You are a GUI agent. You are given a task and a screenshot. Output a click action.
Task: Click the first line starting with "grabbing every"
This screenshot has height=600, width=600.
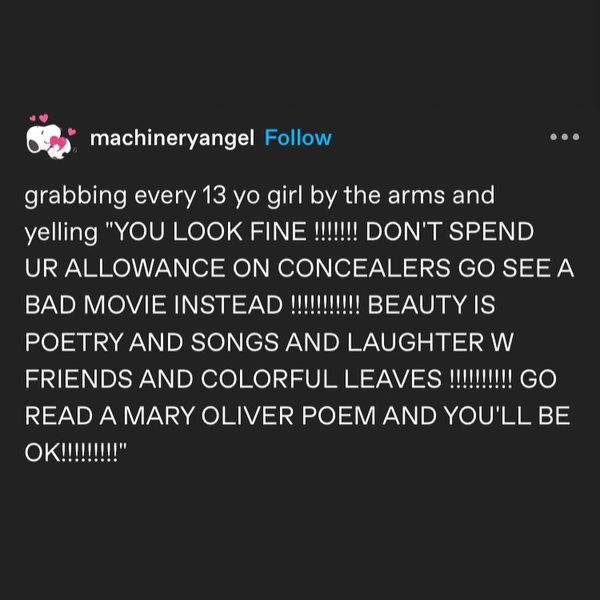[x=259, y=196]
